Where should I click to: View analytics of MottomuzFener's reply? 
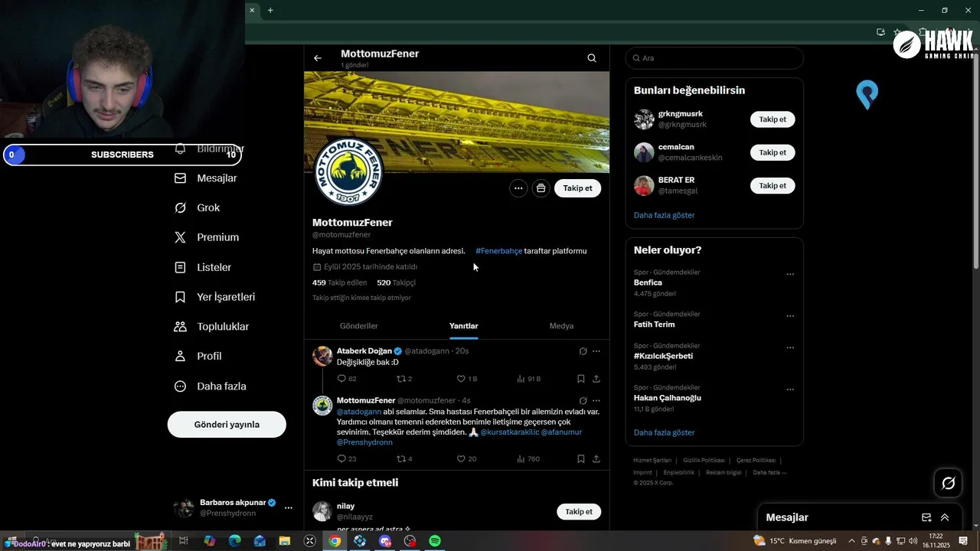coord(528,459)
